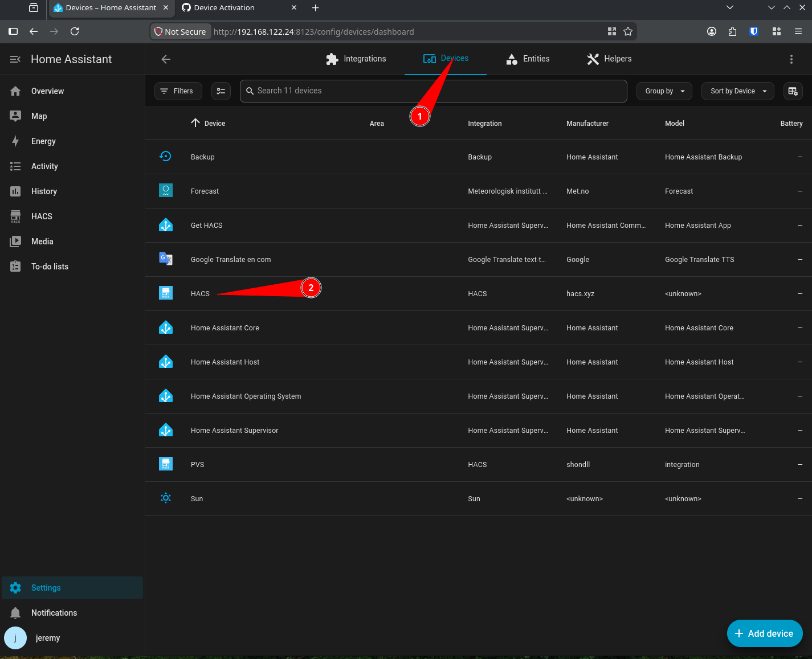The height and width of the screenshot is (659, 812).
Task: Bookmark this page with the star icon
Action: (628, 31)
